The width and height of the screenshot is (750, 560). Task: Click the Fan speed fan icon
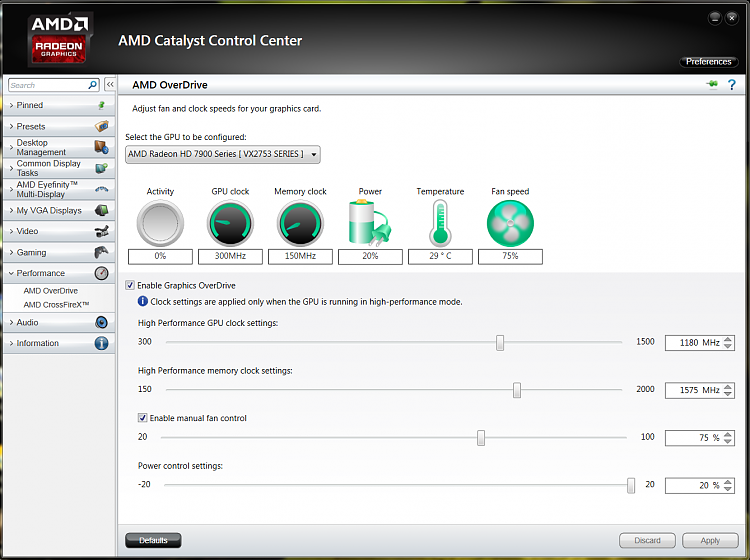(x=510, y=223)
